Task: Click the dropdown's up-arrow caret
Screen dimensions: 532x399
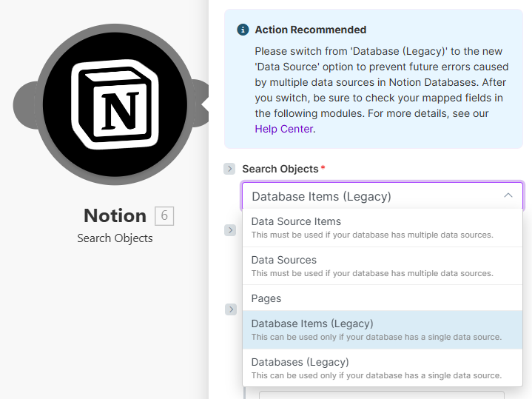Action: 508,195
